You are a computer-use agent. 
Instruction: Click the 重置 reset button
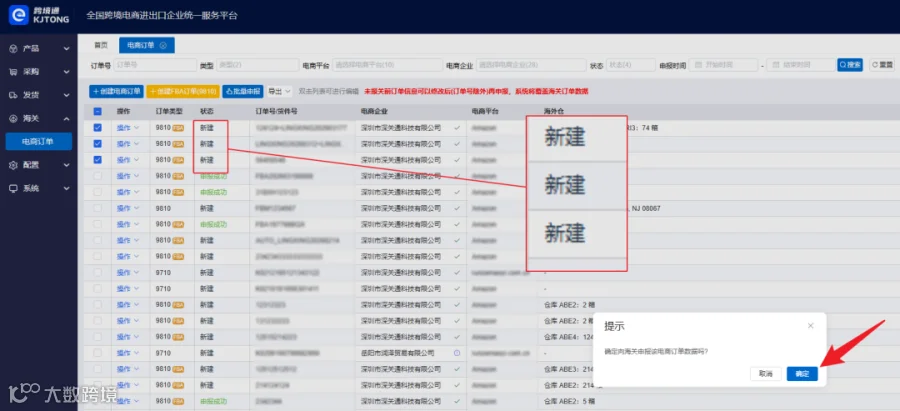coord(882,65)
